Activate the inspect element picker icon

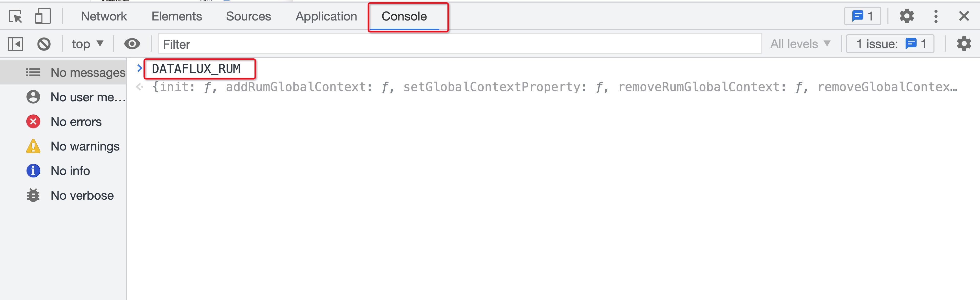[16, 16]
